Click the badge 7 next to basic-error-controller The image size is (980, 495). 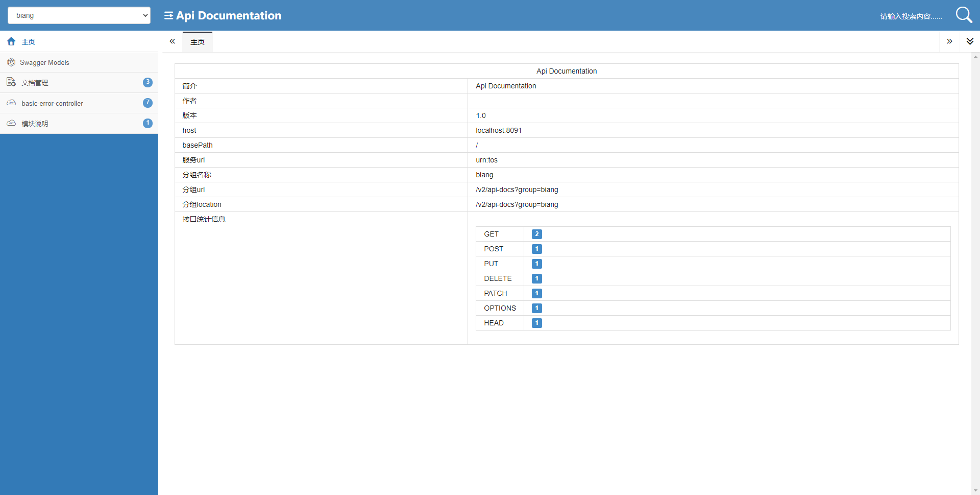(x=148, y=103)
